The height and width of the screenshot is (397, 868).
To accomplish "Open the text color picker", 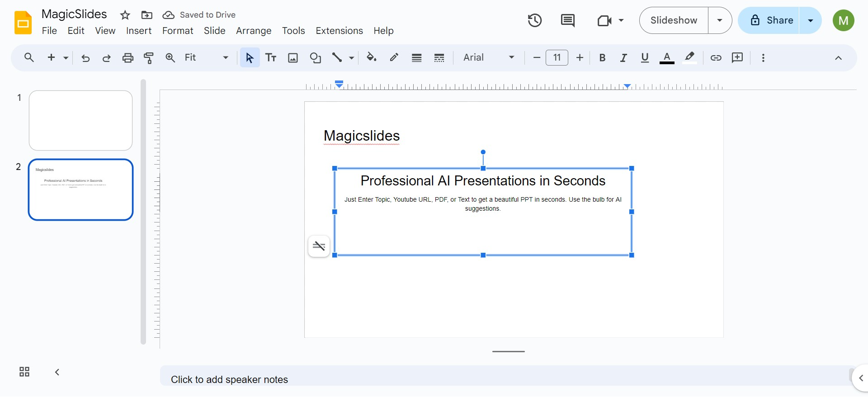I will click(667, 58).
